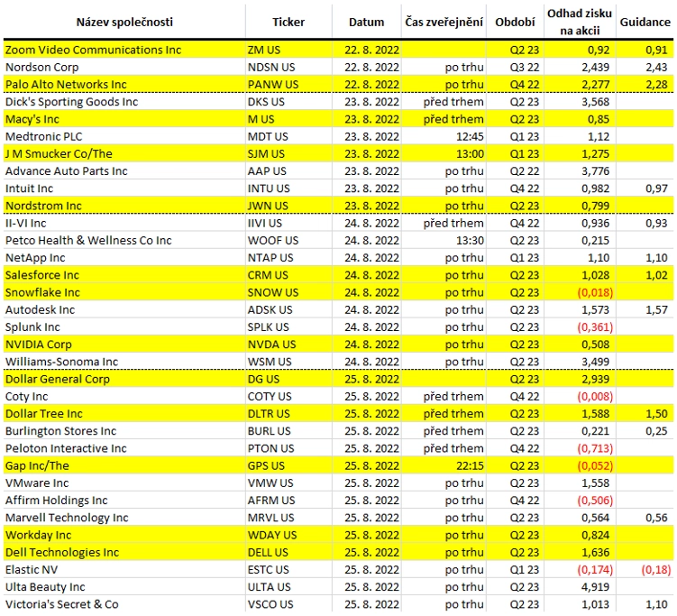Click the 'Ticker' column header

288,22
